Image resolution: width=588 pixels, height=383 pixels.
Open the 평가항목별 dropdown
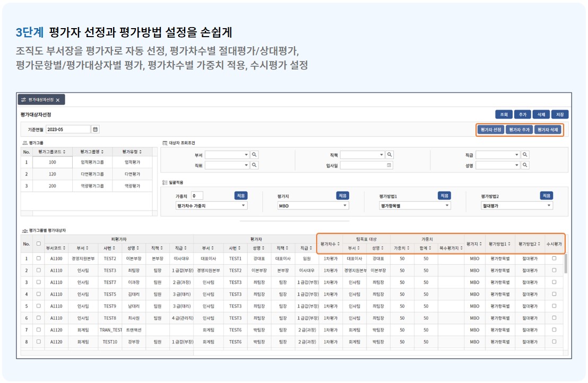(x=415, y=206)
